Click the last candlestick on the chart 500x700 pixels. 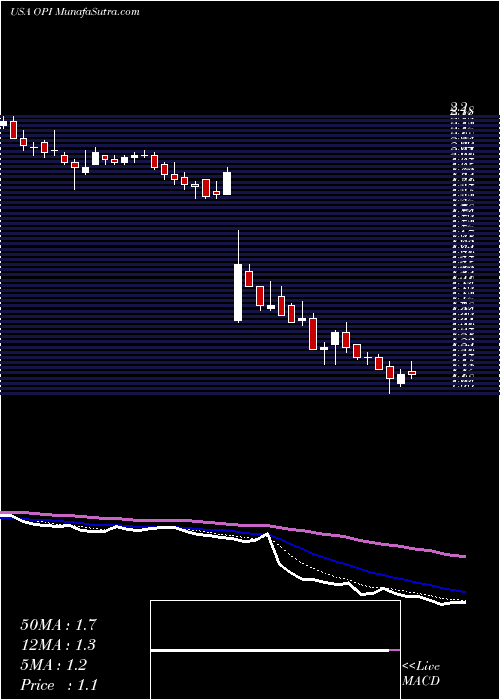pyautogui.click(x=412, y=372)
